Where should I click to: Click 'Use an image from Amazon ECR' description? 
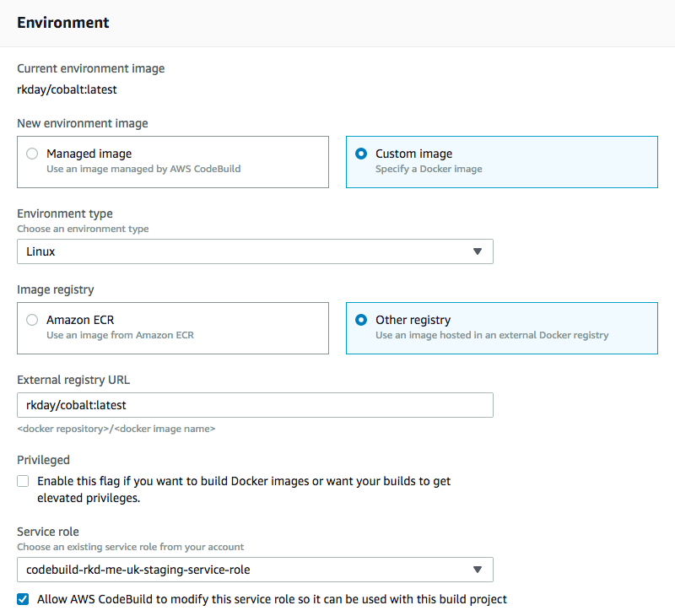coord(120,335)
